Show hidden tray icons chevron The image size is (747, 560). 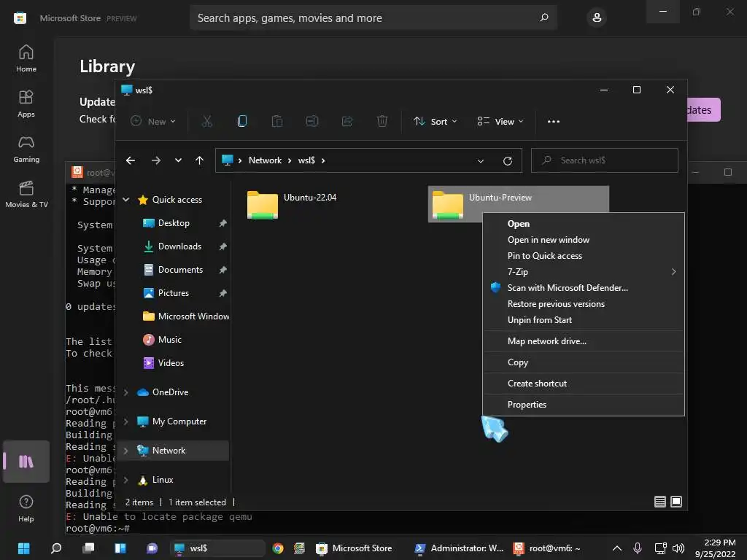[x=617, y=548]
